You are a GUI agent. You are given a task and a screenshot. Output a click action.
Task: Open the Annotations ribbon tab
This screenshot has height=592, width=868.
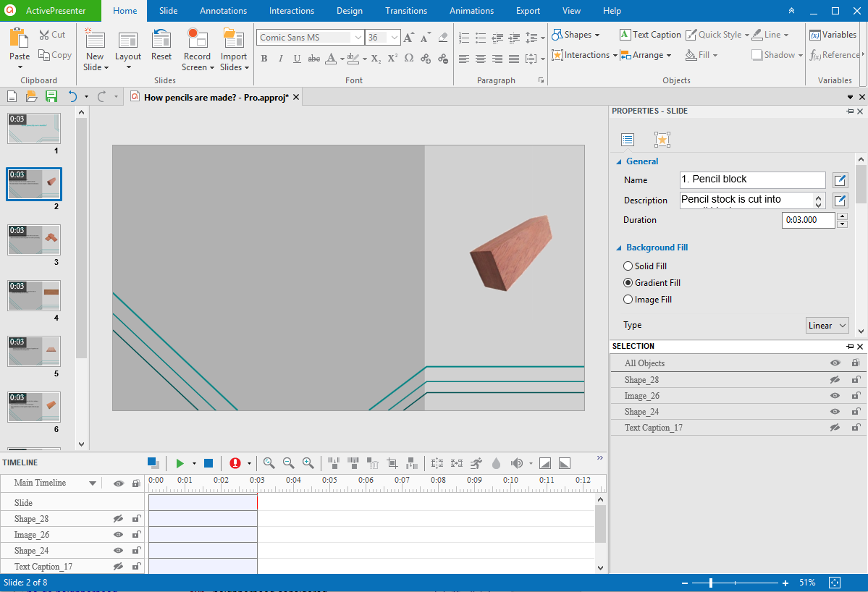(224, 11)
